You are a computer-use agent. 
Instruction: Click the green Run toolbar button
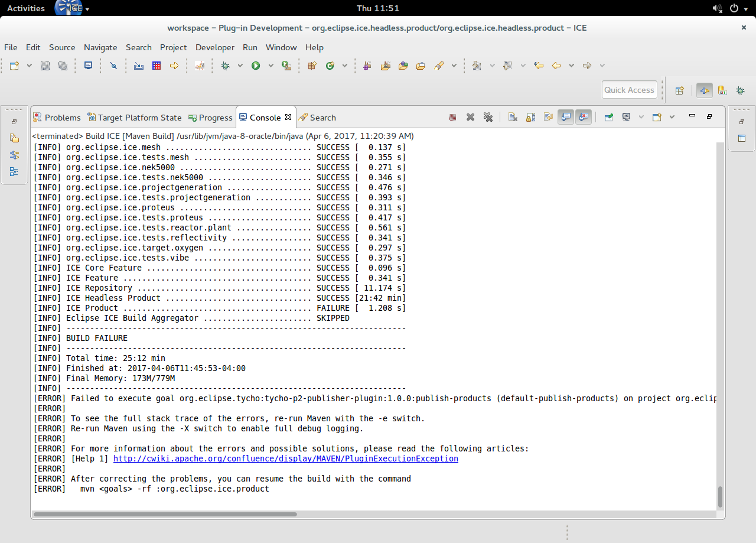[256, 66]
